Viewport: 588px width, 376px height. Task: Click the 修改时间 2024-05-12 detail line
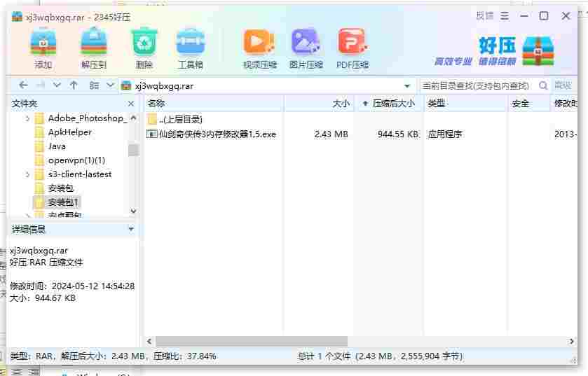pos(72,286)
